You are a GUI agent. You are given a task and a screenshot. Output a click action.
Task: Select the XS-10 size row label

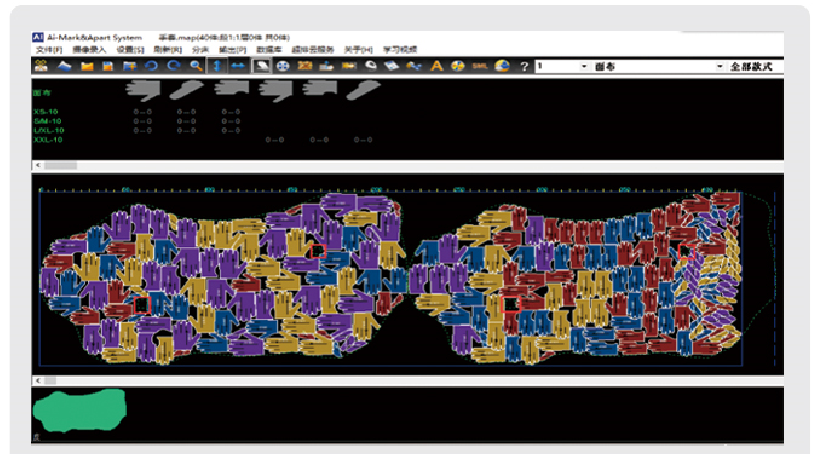point(48,111)
